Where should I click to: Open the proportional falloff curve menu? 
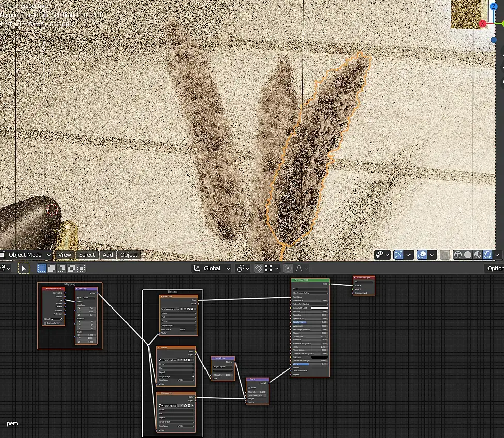pyautogui.click(x=302, y=268)
